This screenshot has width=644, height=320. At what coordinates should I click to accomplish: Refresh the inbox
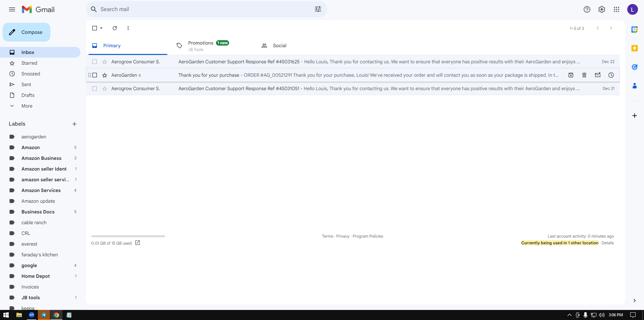click(x=115, y=28)
